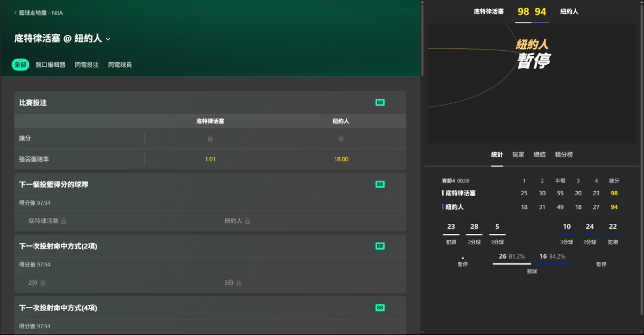This screenshot has width=644, height=335.
Task: Open the 總結 tab in match panel
Action: tap(540, 155)
